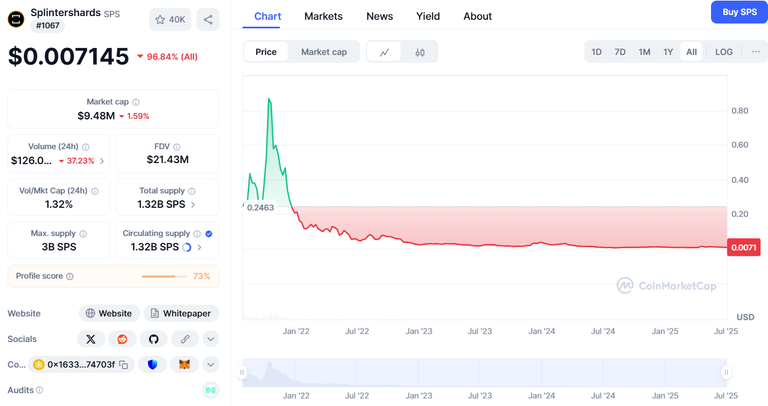This screenshot has height=406, width=768.
Task: Select candlestick chart type
Action: point(420,52)
